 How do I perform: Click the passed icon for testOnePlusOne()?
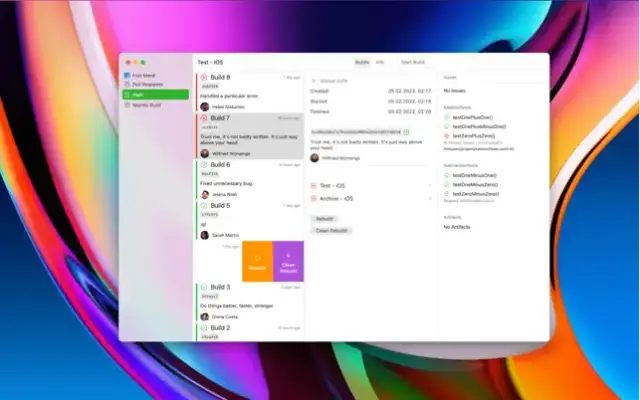[447, 118]
